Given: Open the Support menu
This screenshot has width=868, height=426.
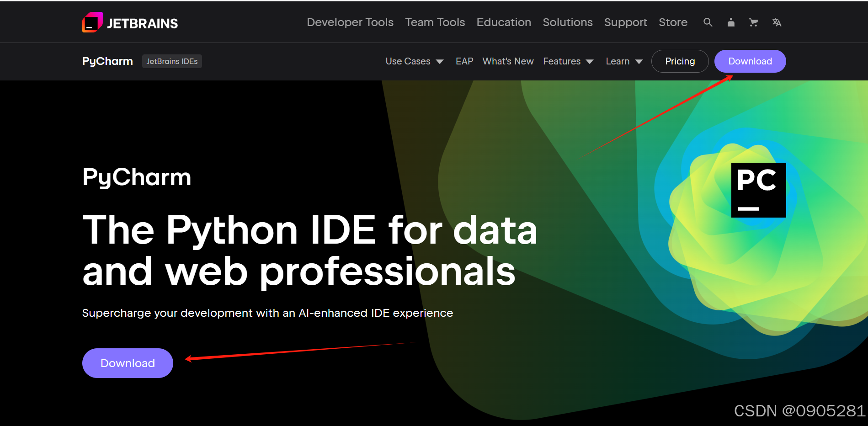Looking at the screenshot, I should [x=625, y=22].
